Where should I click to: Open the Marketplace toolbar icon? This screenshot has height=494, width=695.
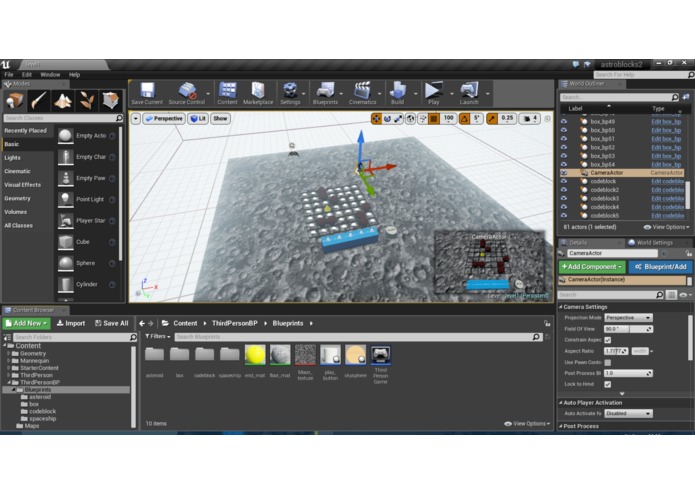click(258, 90)
